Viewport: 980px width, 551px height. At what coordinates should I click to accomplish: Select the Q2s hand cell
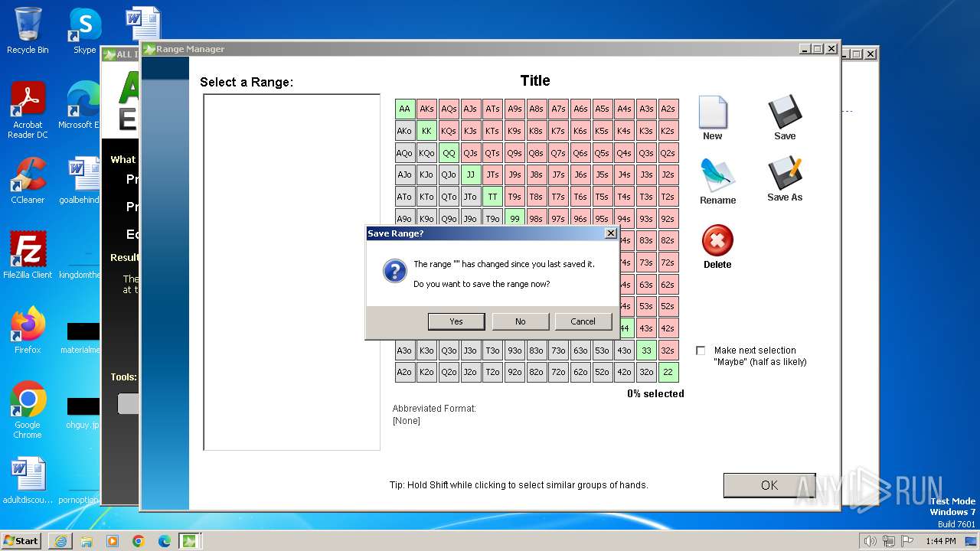[x=668, y=153]
